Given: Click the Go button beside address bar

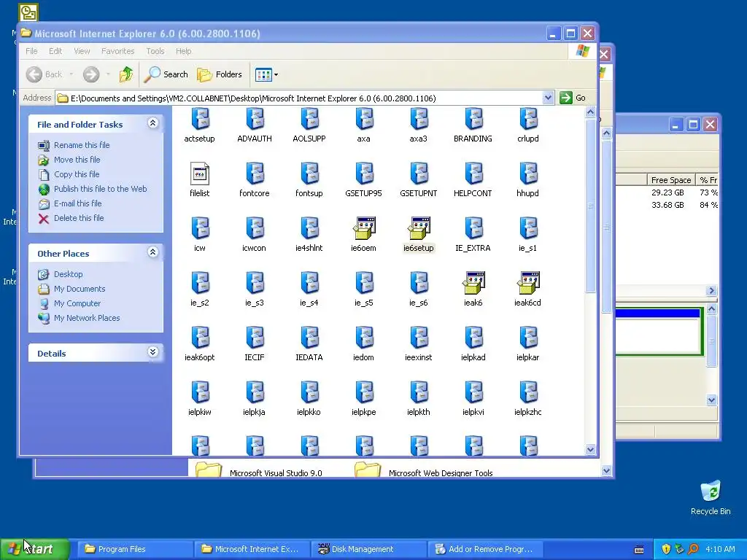Looking at the screenshot, I should 573,98.
